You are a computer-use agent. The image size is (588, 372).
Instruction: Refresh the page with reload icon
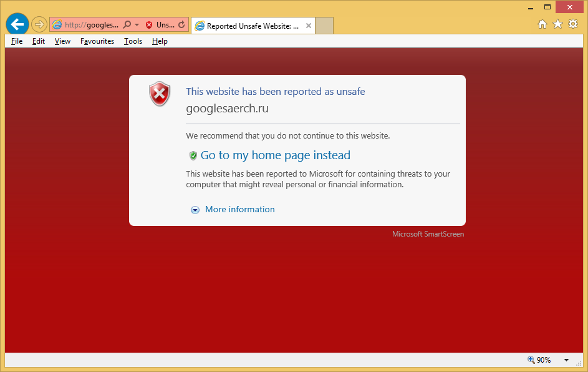click(x=181, y=25)
